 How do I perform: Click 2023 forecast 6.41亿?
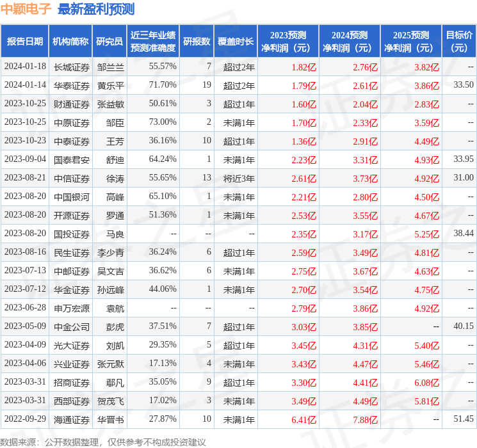click(x=303, y=420)
